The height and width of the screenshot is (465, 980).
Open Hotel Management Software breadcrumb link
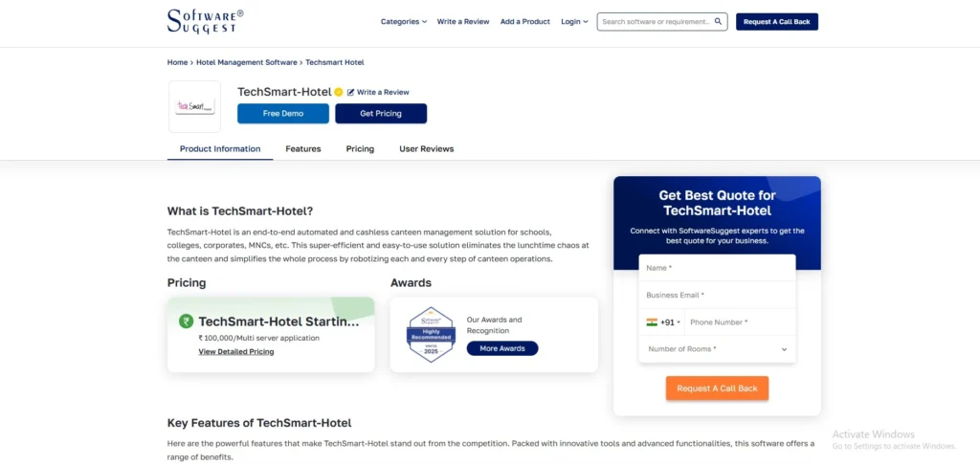coord(247,62)
